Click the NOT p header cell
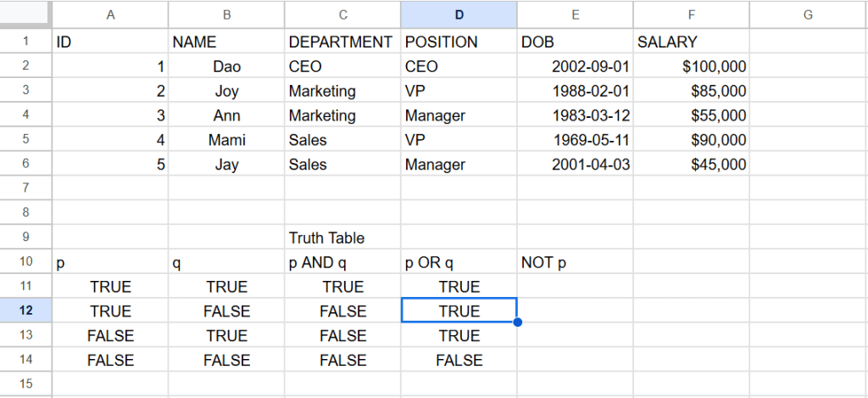Viewport: 868px width, 398px height. (575, 263)
